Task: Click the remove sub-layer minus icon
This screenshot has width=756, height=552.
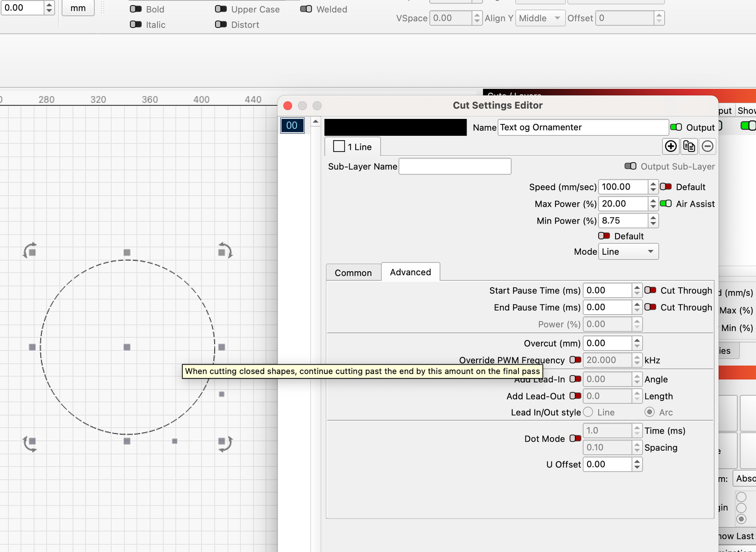Action: [707, 146]
